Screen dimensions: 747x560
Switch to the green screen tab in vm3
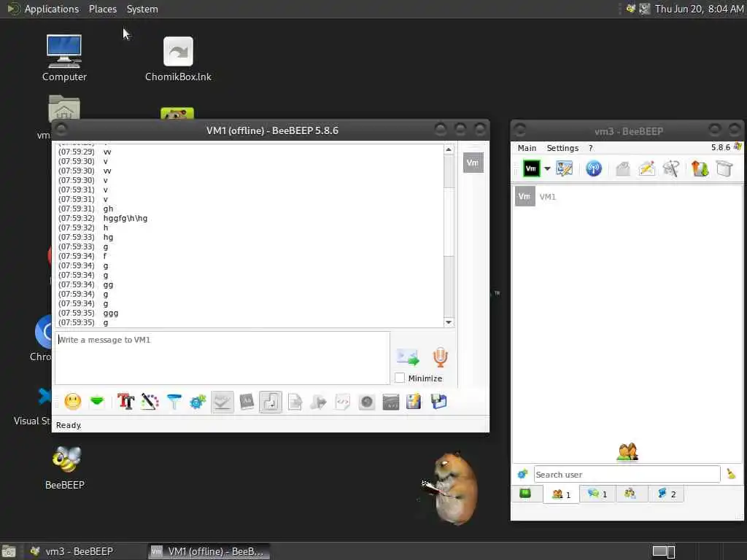point(525,494)
